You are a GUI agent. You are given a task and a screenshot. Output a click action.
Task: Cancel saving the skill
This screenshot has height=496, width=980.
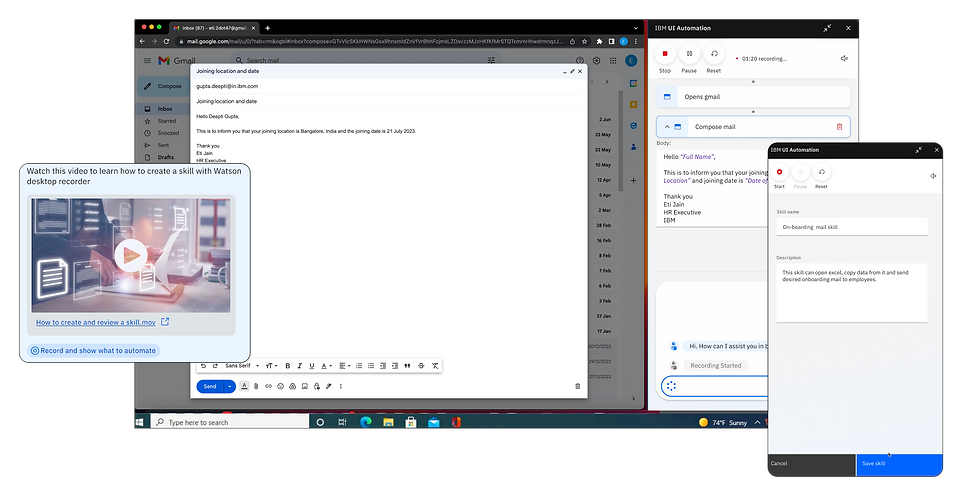[811, 464]
